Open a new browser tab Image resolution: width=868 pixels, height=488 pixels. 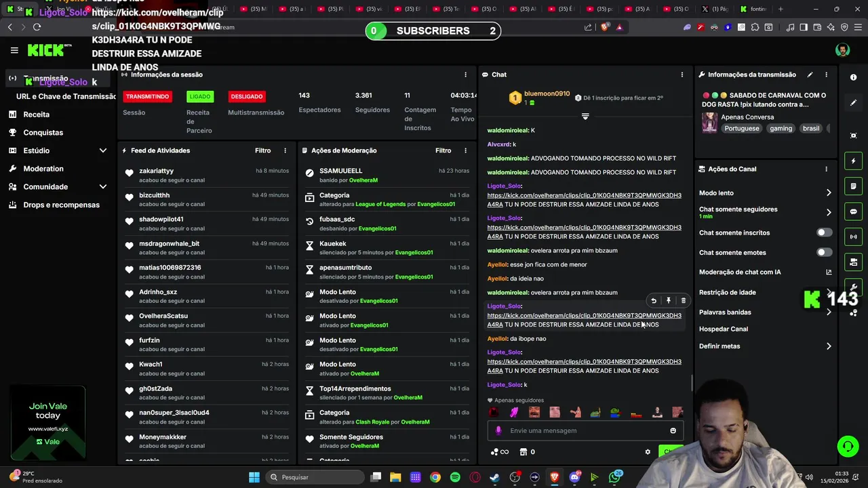point(781,9)
